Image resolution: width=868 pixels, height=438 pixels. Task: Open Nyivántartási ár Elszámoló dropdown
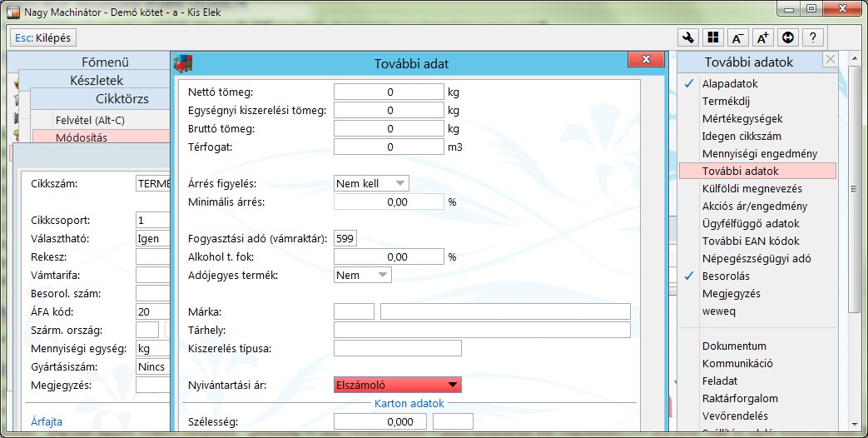click(x=398, y=385)
